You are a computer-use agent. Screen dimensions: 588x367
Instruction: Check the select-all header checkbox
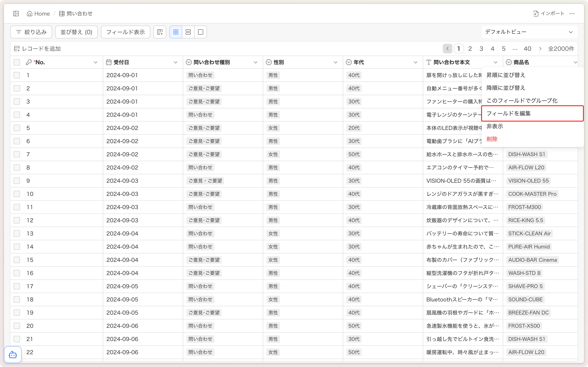pyautogui.click(x=17, y=62)
